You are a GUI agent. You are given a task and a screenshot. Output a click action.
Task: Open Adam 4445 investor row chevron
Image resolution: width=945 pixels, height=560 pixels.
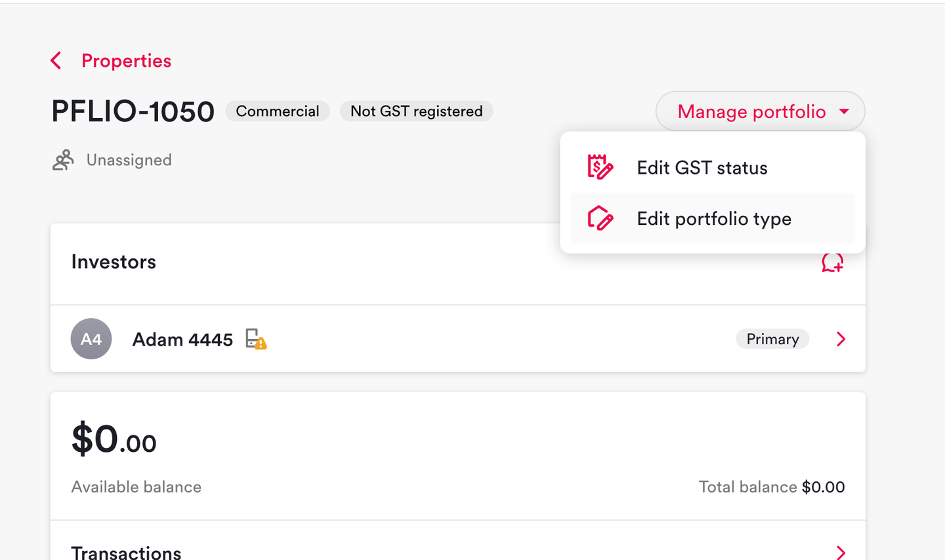click(841, 339)
